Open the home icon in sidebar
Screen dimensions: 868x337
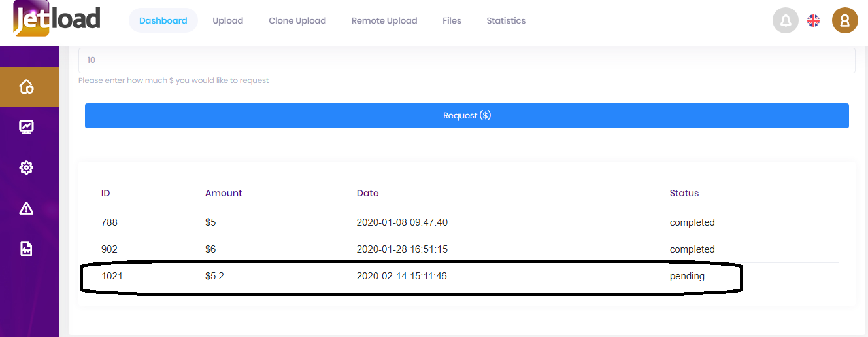tap(26, 86)
